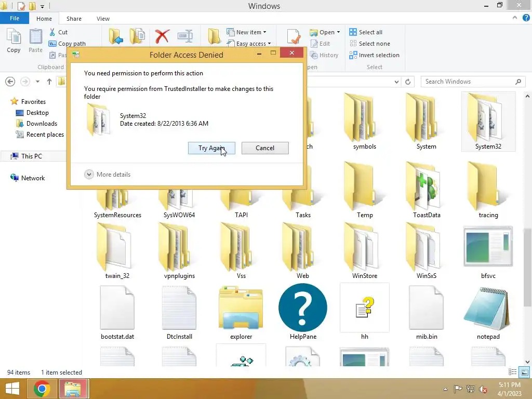Screen dimensions: 532x399
Task: Select the Temp folder
Action: 364,190
